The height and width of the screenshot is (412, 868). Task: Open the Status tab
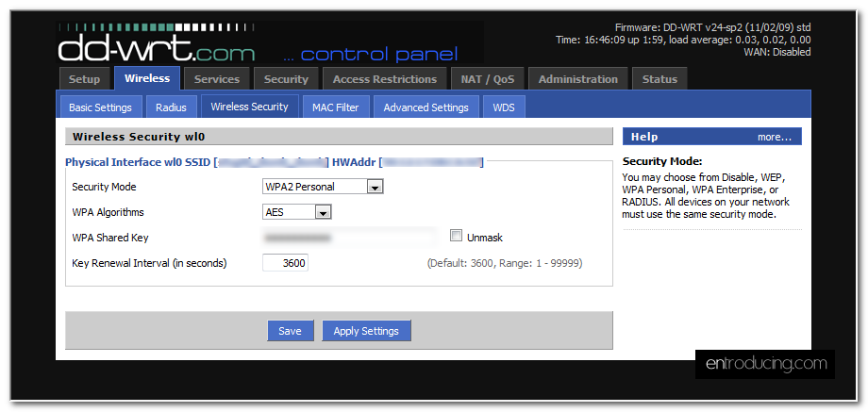pos(659,79)
